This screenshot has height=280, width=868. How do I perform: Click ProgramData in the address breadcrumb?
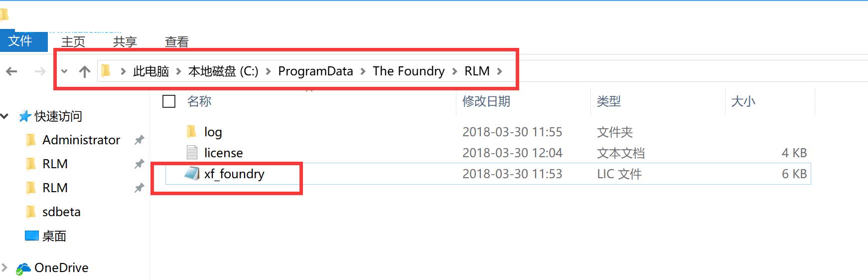pos(315,71)
